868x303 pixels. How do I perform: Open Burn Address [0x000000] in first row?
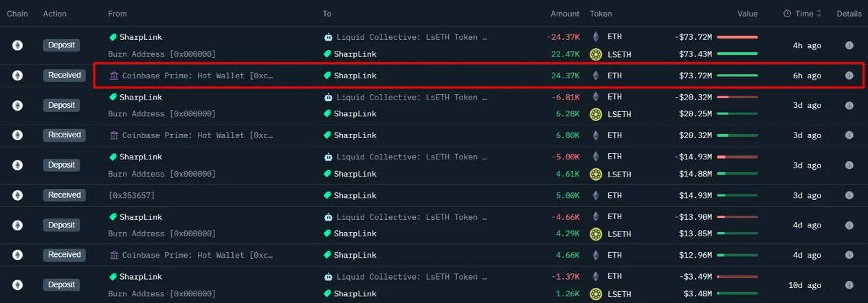(x=162, y=54)
